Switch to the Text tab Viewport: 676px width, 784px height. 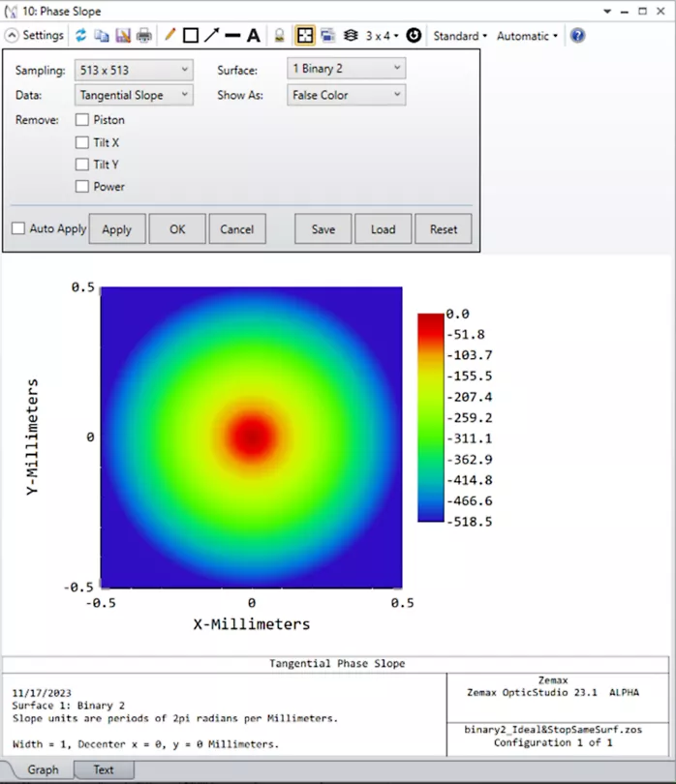103,770
